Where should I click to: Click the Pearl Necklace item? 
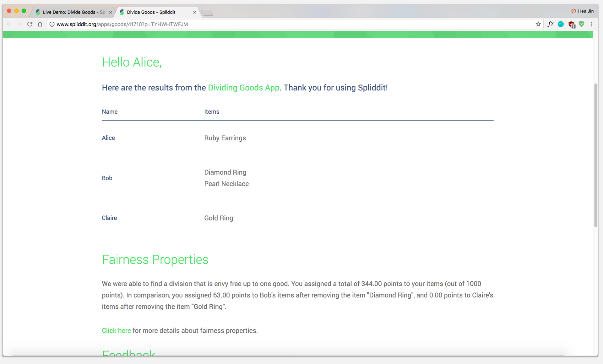pyautogui.click(x=226, y=184)
